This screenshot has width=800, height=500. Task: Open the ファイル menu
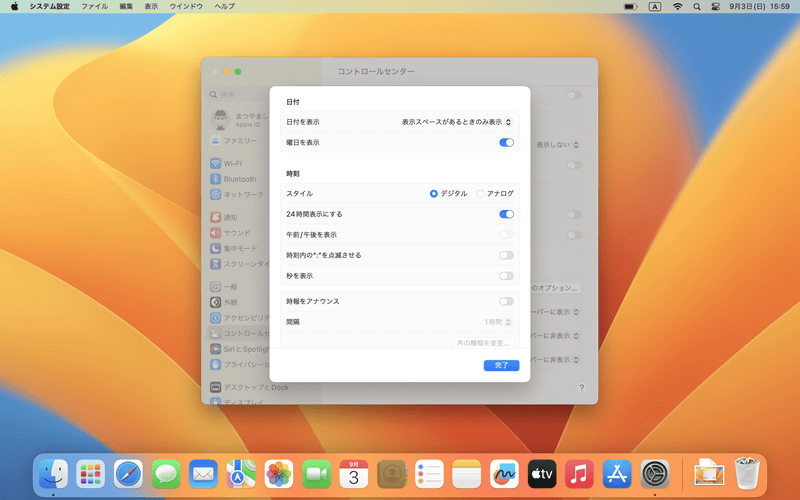(x=94, y=7)
